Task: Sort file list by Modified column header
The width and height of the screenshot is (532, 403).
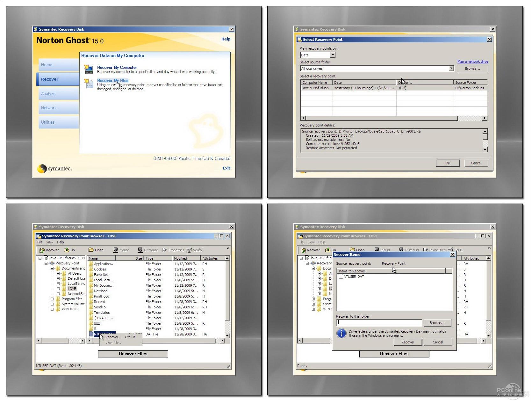Action: point(186,258)
